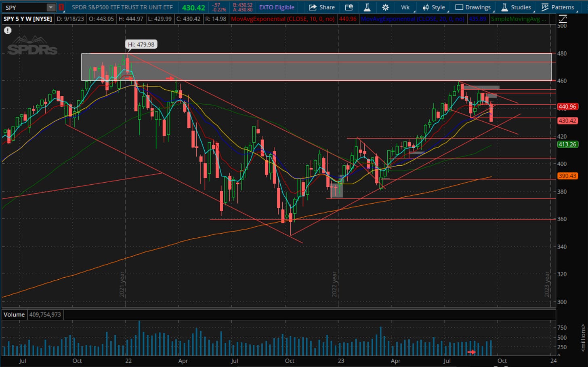
Task: Open the symbol selector dropdown arrow
Action: click(x=50, y=7)
